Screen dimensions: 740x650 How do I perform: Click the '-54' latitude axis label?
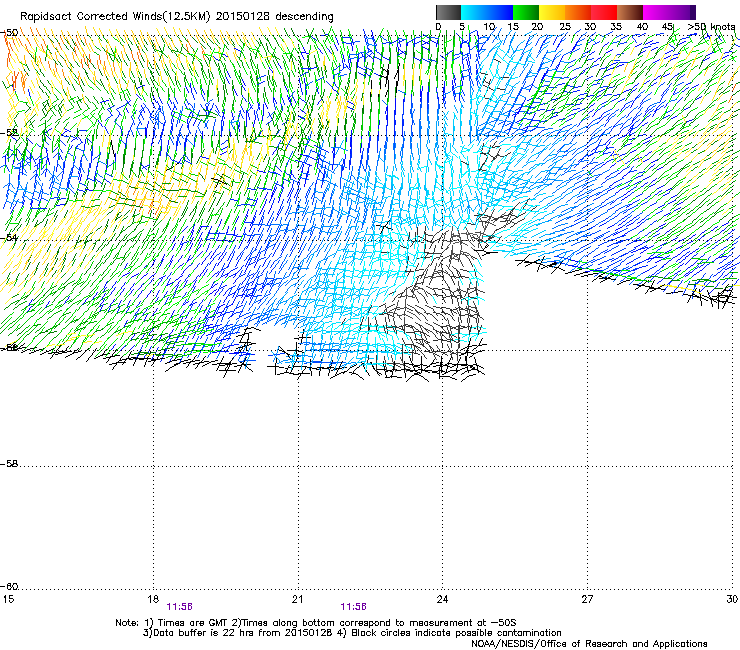(10, 238)
